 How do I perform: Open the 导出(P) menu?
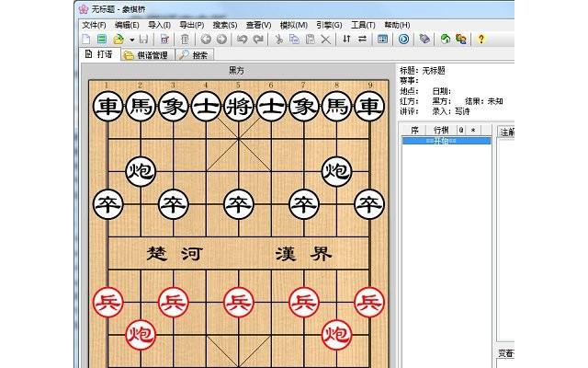pyautogui.click(x=191, y=25)
